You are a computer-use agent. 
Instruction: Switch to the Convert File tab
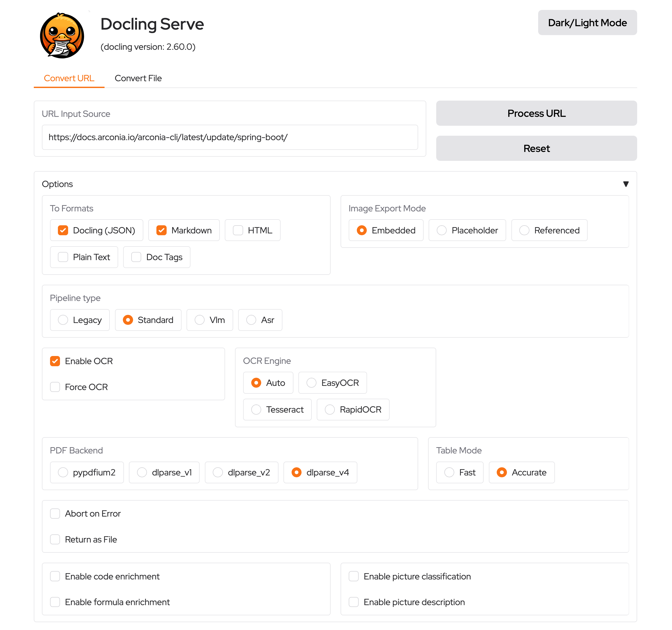(x=138, y=78)
